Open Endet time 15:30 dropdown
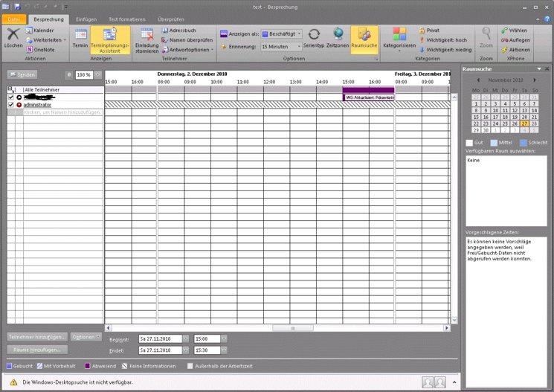The image size is (554, 392). click(224, 350)
